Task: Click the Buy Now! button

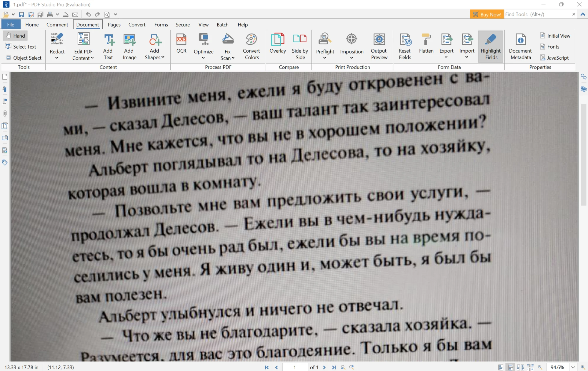Action: click(487, 14)
